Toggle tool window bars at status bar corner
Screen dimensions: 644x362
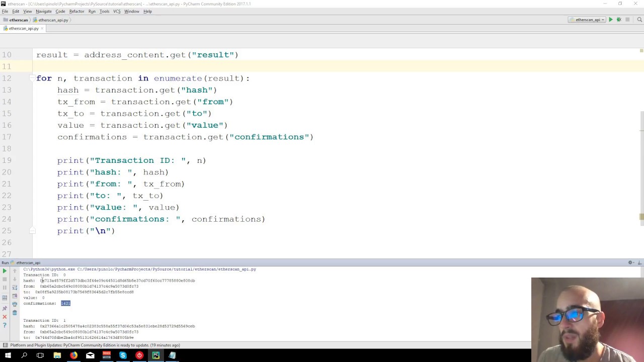[5, 345]
